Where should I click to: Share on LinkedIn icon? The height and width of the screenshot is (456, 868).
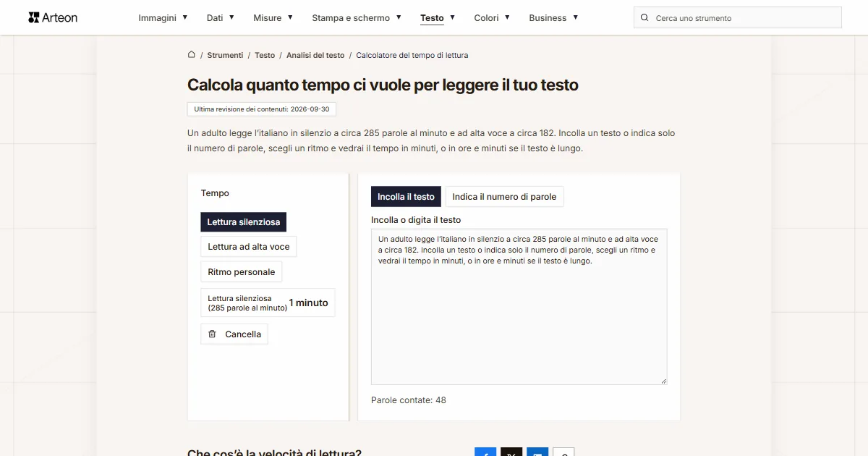[x=537, y=452]
